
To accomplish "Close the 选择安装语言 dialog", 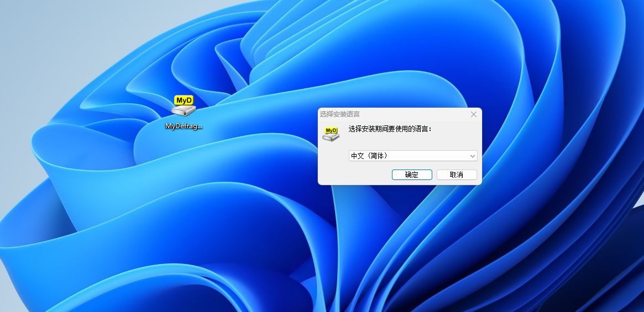I will coord(474,114).
